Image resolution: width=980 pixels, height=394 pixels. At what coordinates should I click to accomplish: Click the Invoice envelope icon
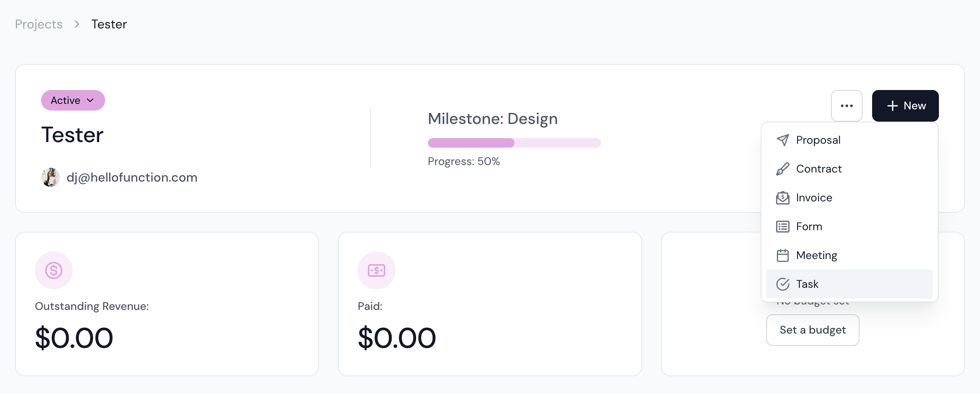click(782, 198)
